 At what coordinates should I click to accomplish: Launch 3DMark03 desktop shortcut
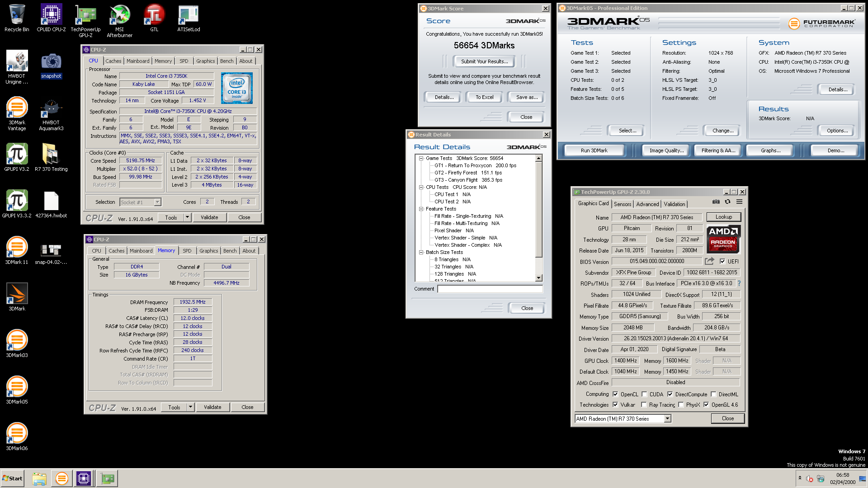17,343
